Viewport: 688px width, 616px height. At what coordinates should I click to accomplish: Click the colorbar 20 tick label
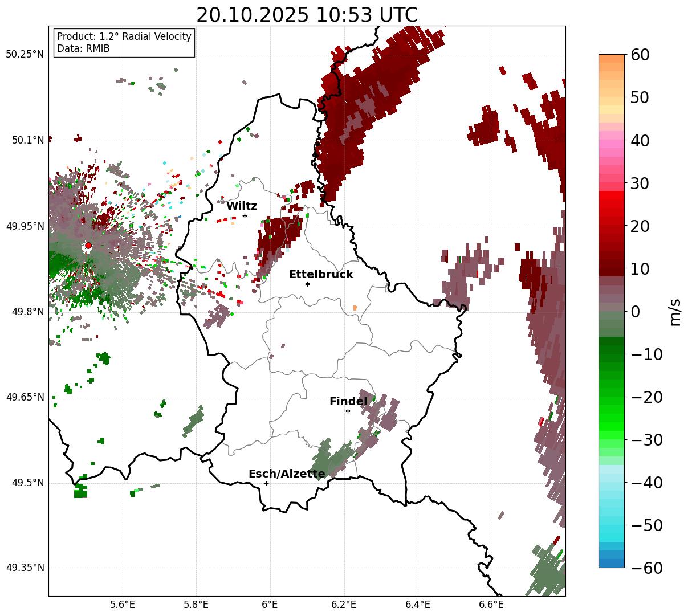click(639, 226)
